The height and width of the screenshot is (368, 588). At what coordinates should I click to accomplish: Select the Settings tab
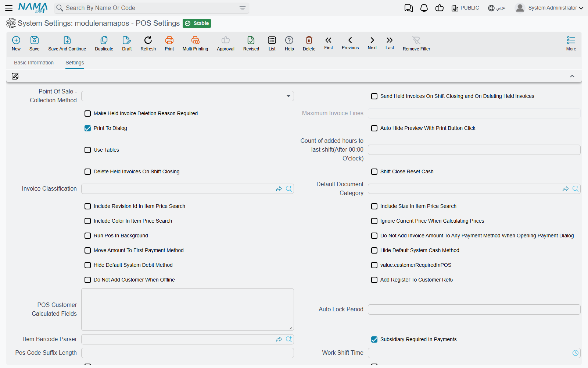[x=75, y=63]
